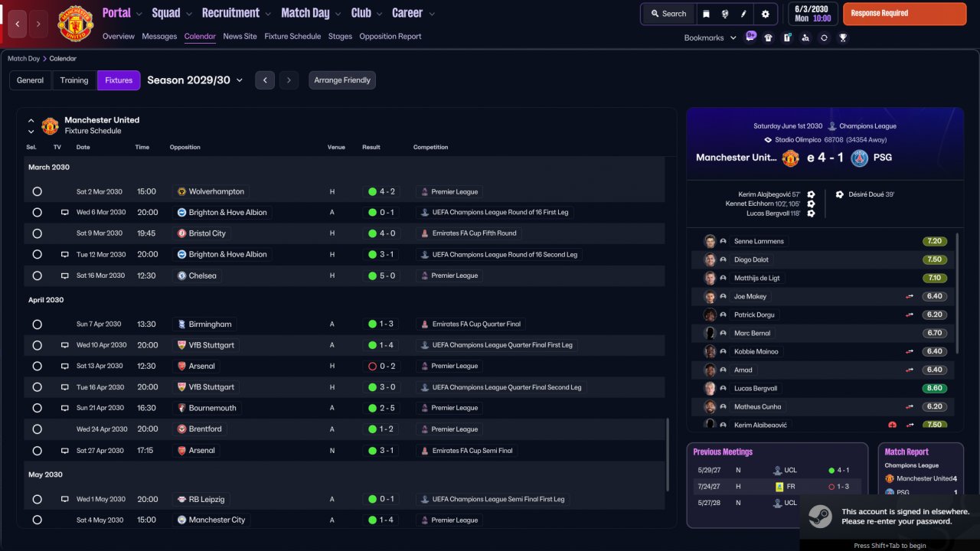The image size is (980, 551).
Task: Click the Manchester United crest in match summary
Action: pos(791,158)
